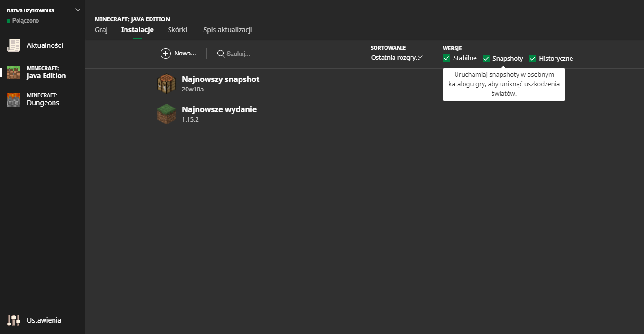Click the crafting table icon of latest snapshot
This screenshot has width=644, height=334.
(166, 84)
